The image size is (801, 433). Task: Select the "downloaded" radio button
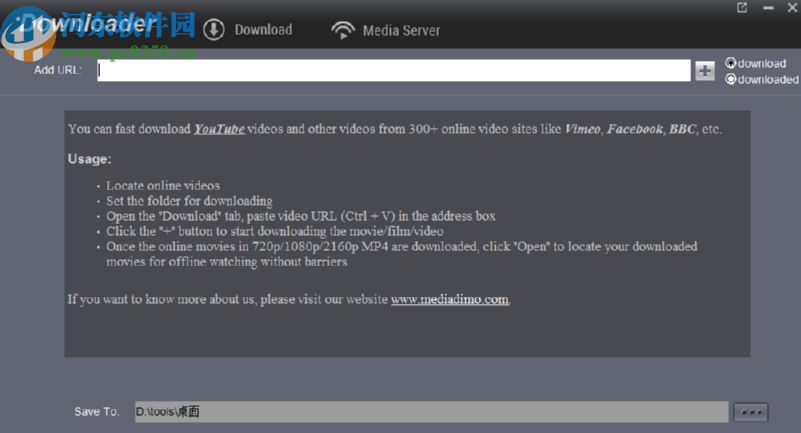(x=731, y=79)
